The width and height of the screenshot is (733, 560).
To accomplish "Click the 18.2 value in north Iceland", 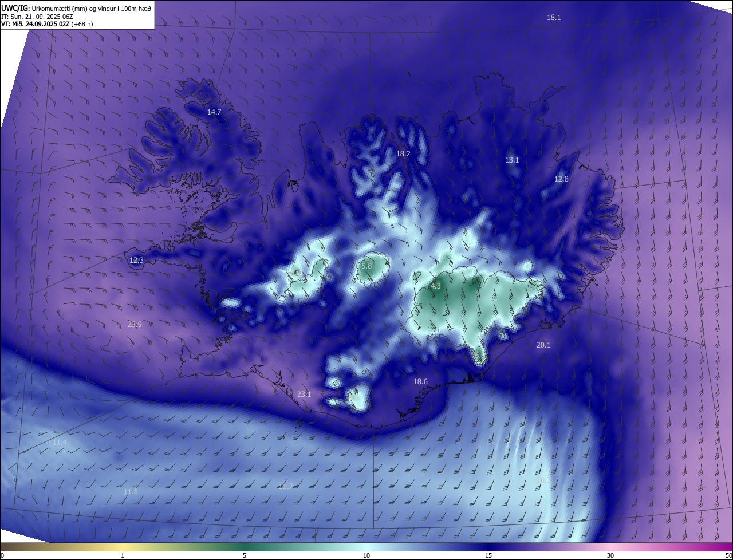I will 403,154.
